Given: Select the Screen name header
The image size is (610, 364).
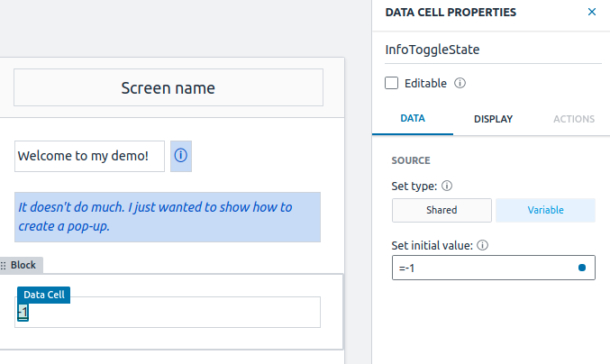Looking at the screenshot, I should click(x=168, y=88).
